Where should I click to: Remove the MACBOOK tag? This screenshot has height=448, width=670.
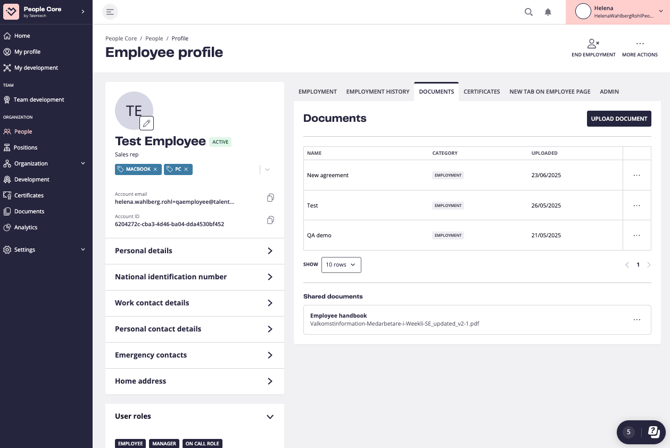[x=156, y=169]
